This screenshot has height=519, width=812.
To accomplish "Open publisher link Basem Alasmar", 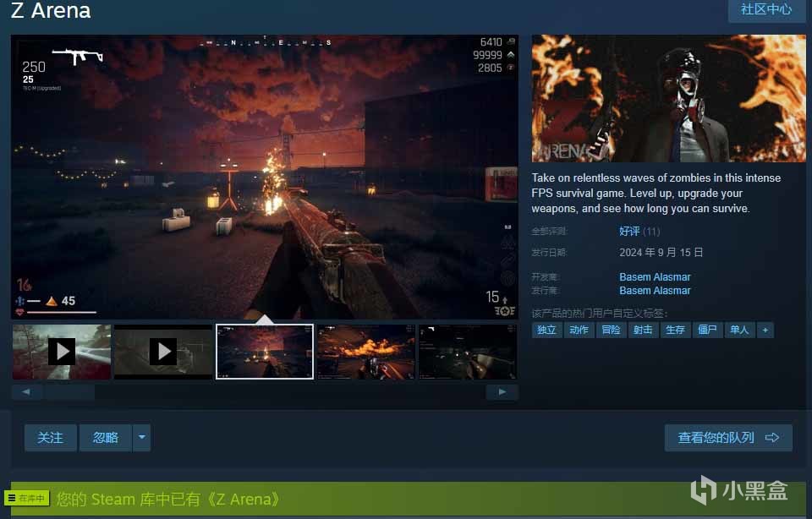I will 655,290.
